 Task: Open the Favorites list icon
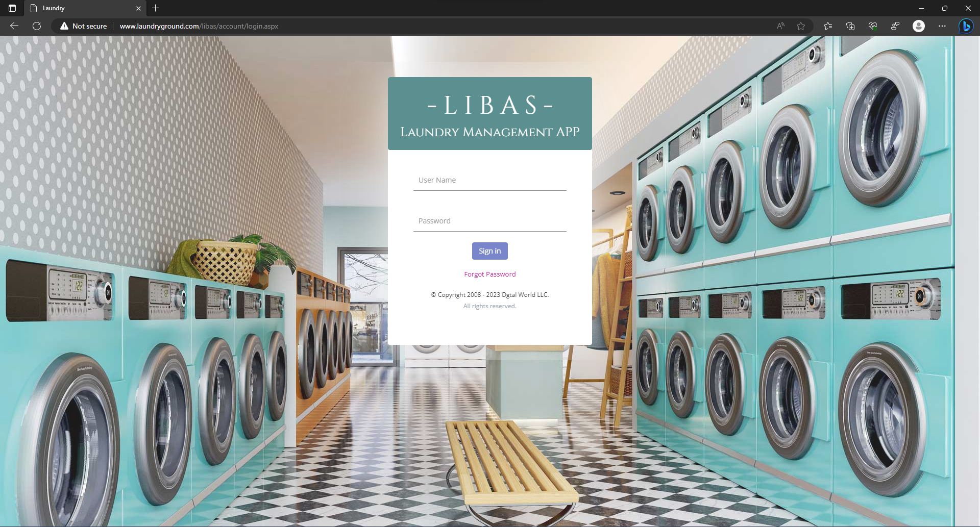[828, 26]
